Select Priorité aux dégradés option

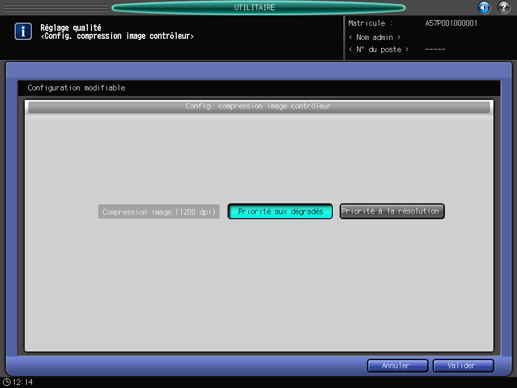(280, 211)
